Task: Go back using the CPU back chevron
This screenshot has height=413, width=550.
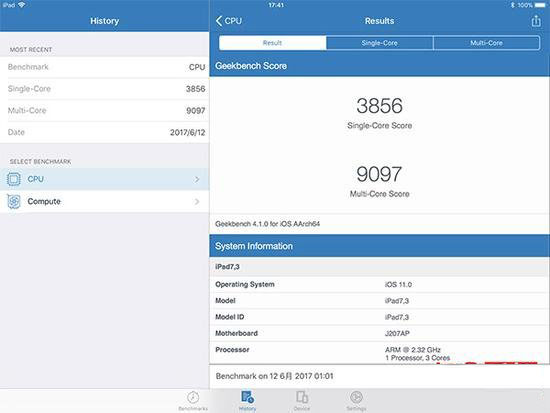Action: (219, 21)
